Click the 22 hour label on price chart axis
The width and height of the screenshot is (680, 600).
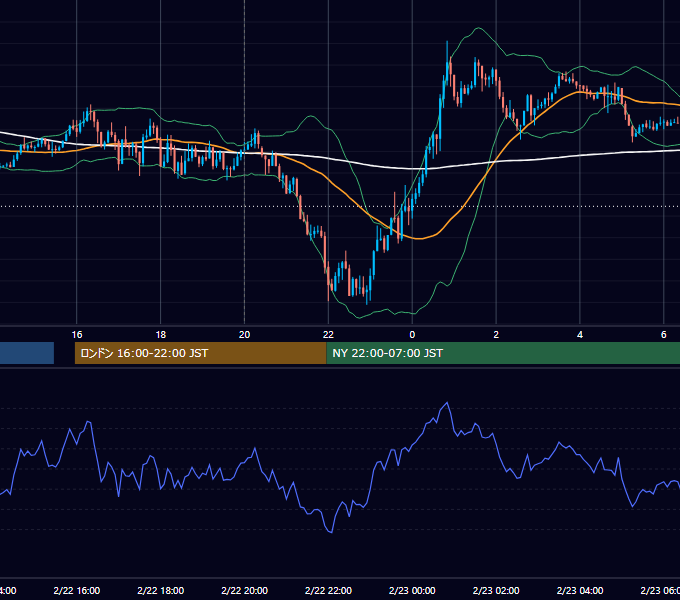(x=328, y=335)
